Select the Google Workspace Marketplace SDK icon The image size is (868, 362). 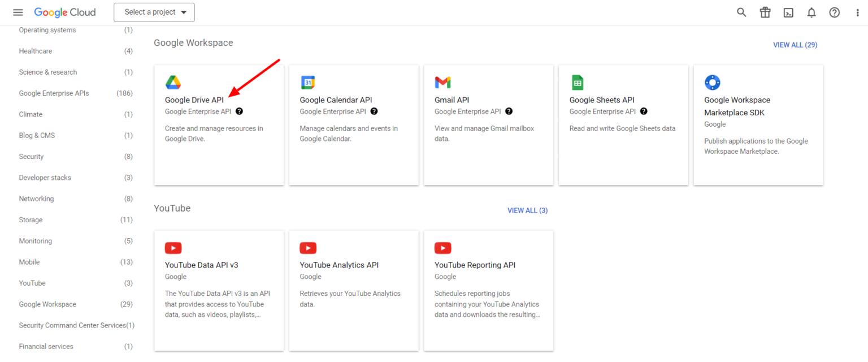pyautogui.click(x=713, y=82)
